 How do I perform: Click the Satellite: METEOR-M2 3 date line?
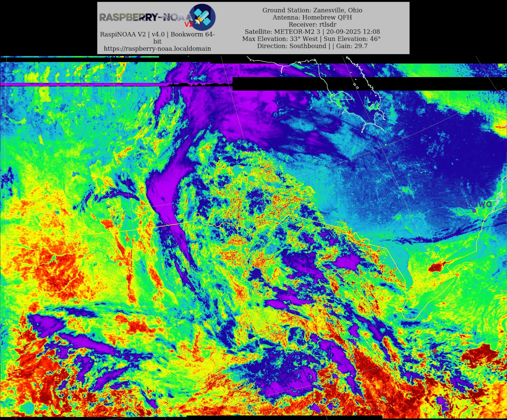312,32
